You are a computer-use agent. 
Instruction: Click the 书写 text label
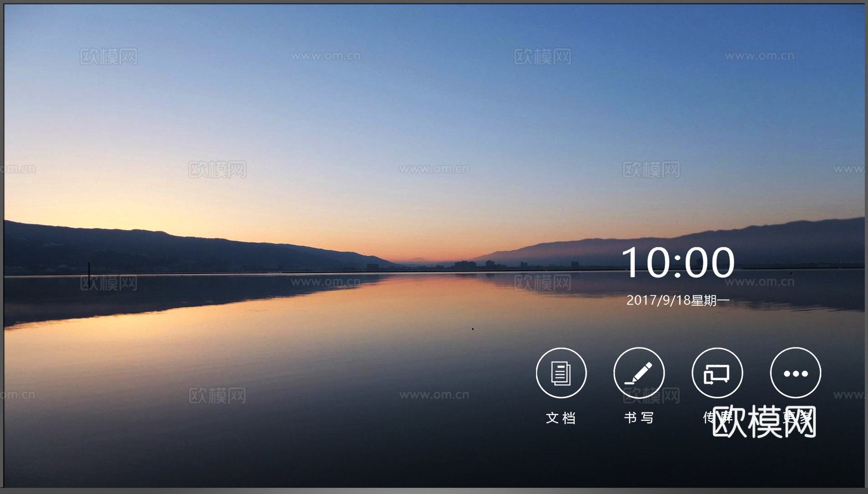pyautogui.click(x=639, y=418)
